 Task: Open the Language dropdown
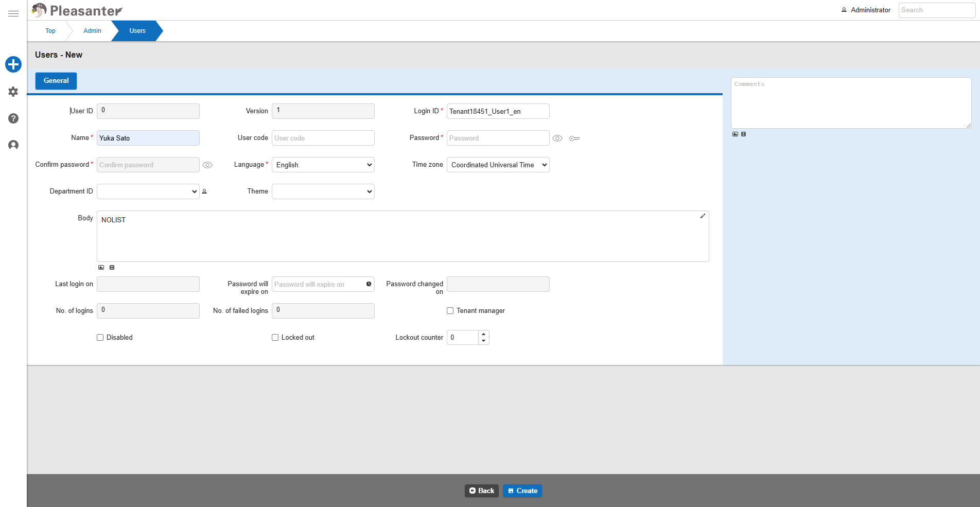pyautogui.click(x=323, y=165)
